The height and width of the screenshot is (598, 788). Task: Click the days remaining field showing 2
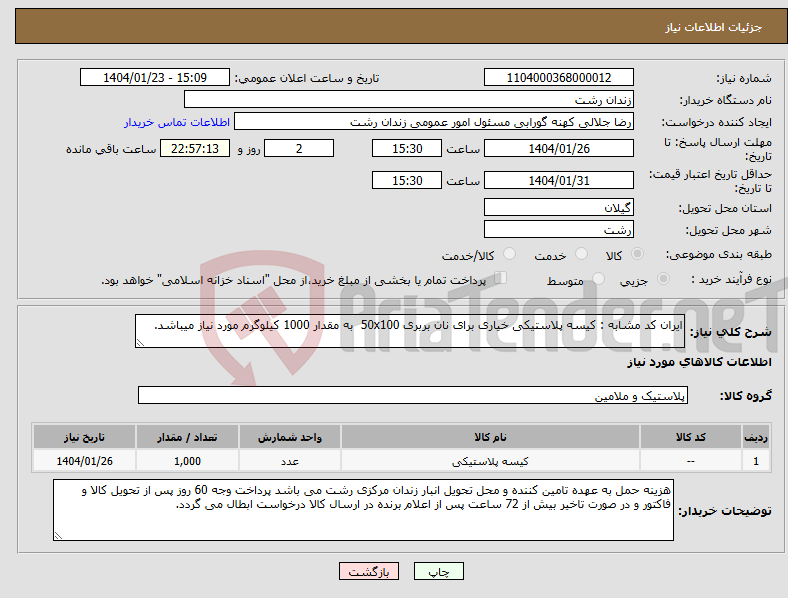pos(299,148)
